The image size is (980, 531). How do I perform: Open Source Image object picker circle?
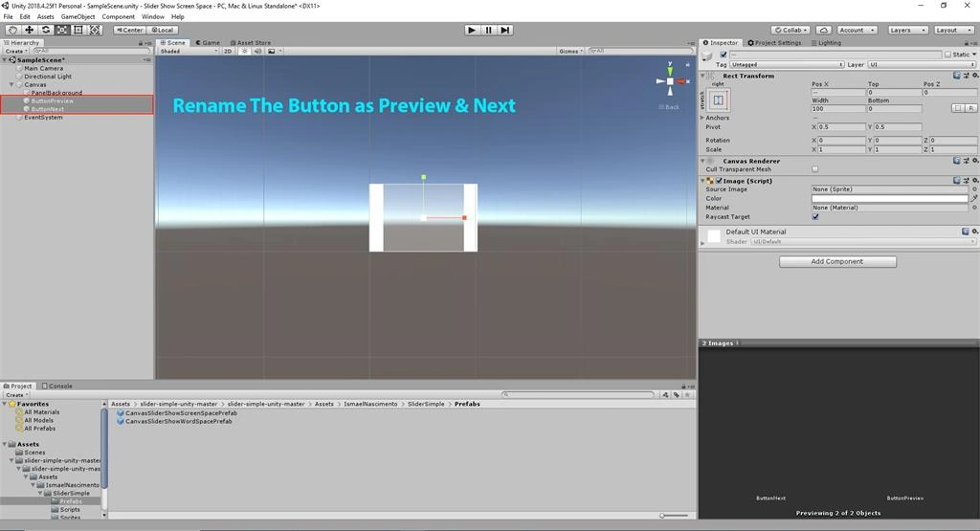pos(974,189)
